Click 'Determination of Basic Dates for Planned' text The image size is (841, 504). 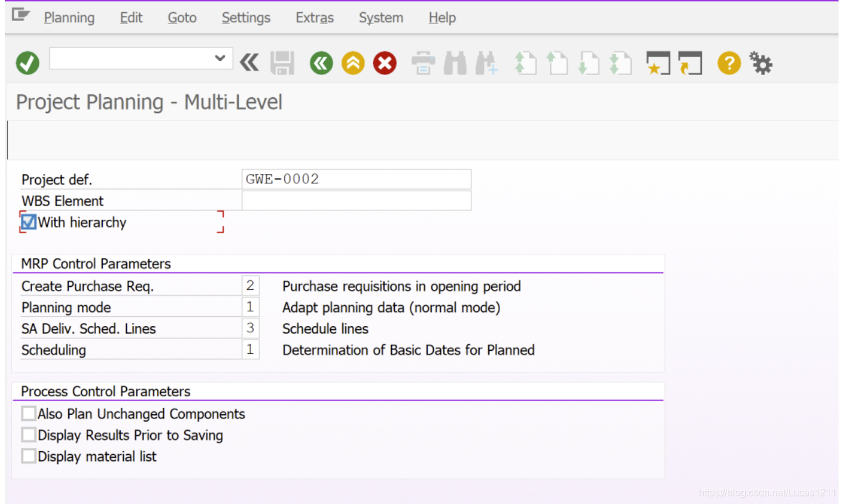pyautogui.click(x=408, y=350)
